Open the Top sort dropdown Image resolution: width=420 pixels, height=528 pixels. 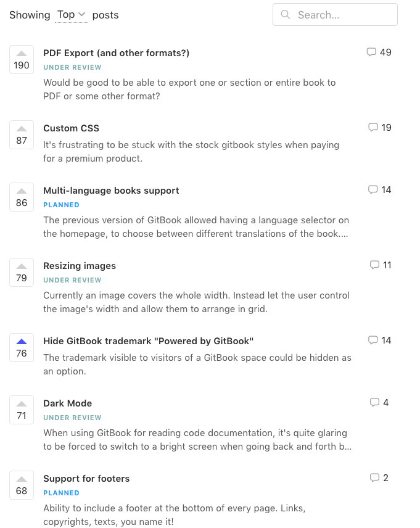click(72, 15)
